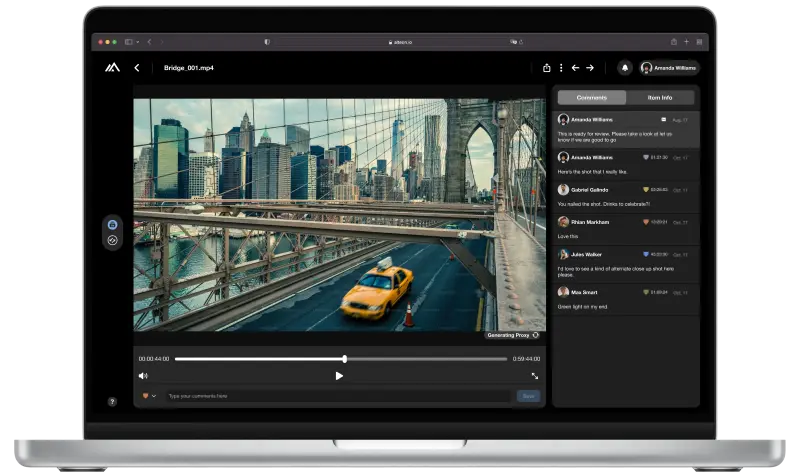Click the top icon in the left sidebar
Image resolution: width=800 pixels, height=476 pixels.
[112, 225]
